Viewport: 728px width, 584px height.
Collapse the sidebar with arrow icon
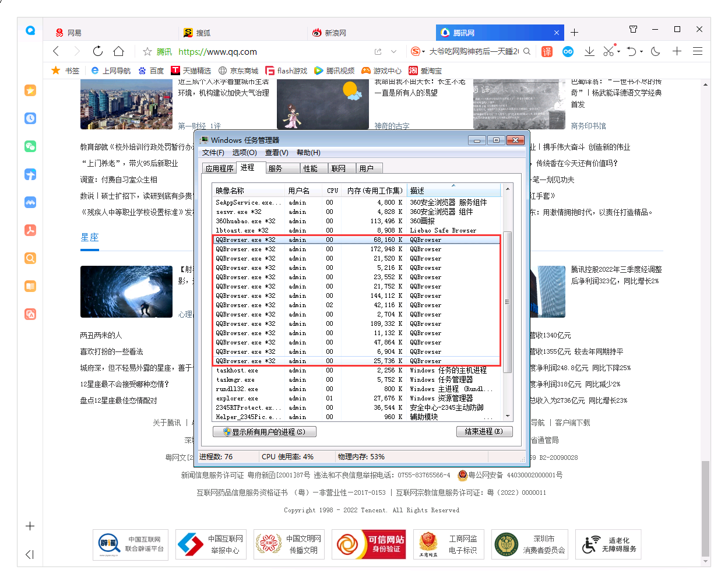coord(30,554)
